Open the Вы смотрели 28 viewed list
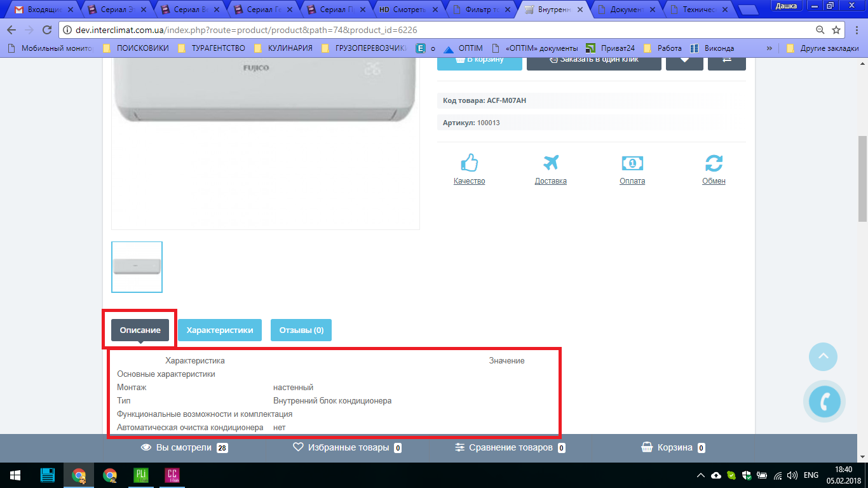 coord(184,447)
